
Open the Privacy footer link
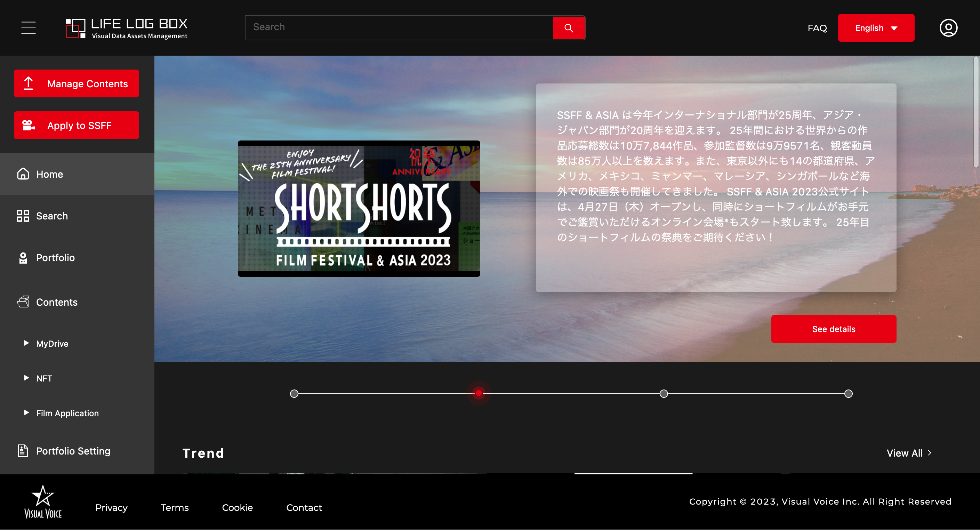tap(112, 507)
